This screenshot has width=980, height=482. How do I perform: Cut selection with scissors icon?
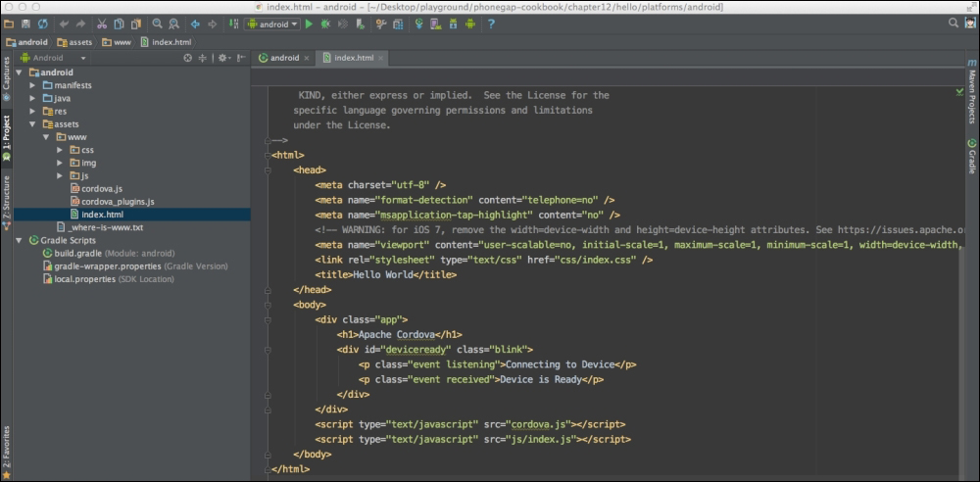tap(102, 24)
